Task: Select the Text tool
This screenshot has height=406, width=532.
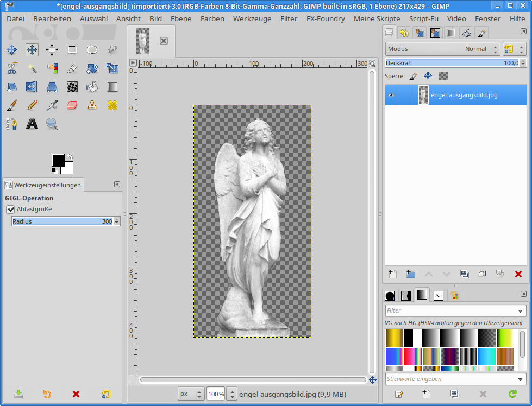Action: click(32, 124)
